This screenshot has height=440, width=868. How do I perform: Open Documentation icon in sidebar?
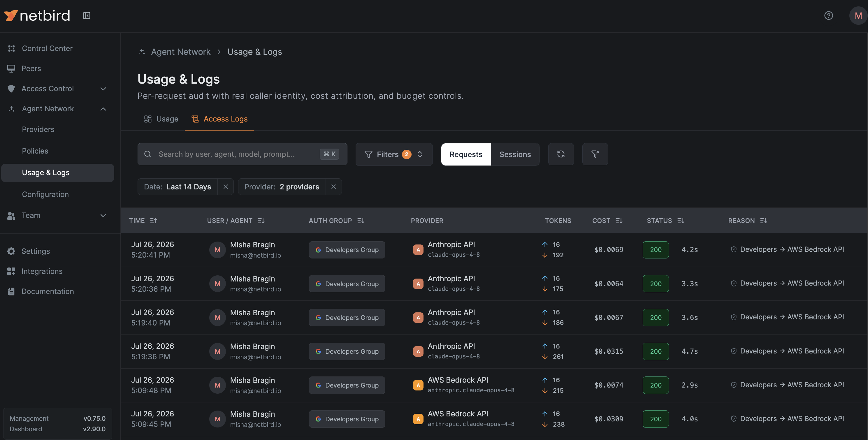(11, 291)
